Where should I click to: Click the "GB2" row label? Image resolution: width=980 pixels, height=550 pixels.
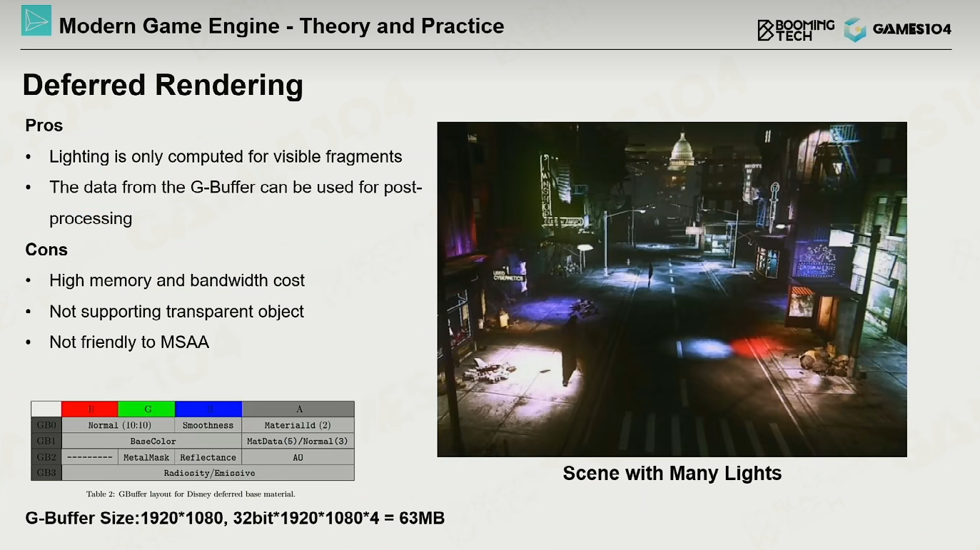coord(46,457)
